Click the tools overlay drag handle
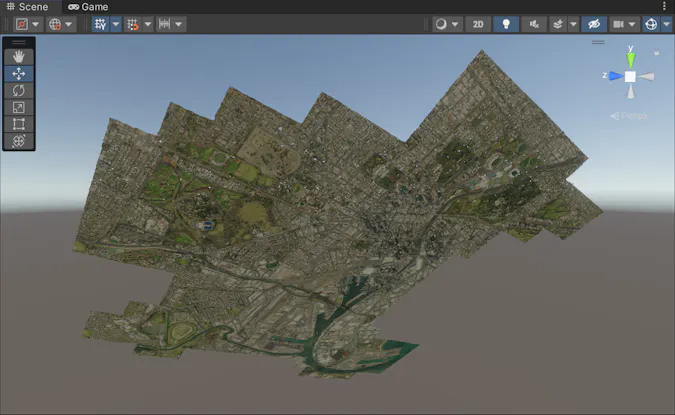Image resolution: width=675 pixels, height=415 pixels. click(x=19, y=42)
